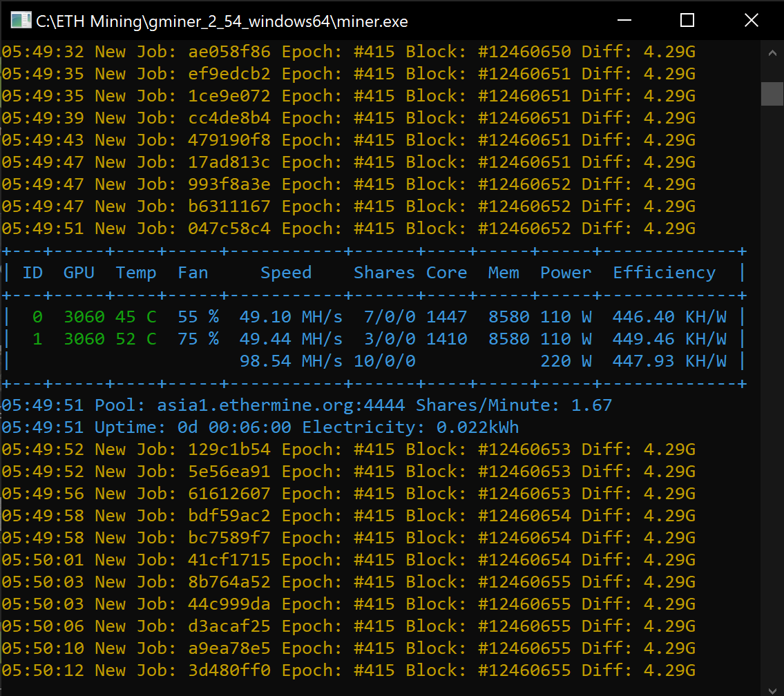Click the Mem column header
Image resolution: width=784 pixels, height=696 pixels.
tap(504, 273)
